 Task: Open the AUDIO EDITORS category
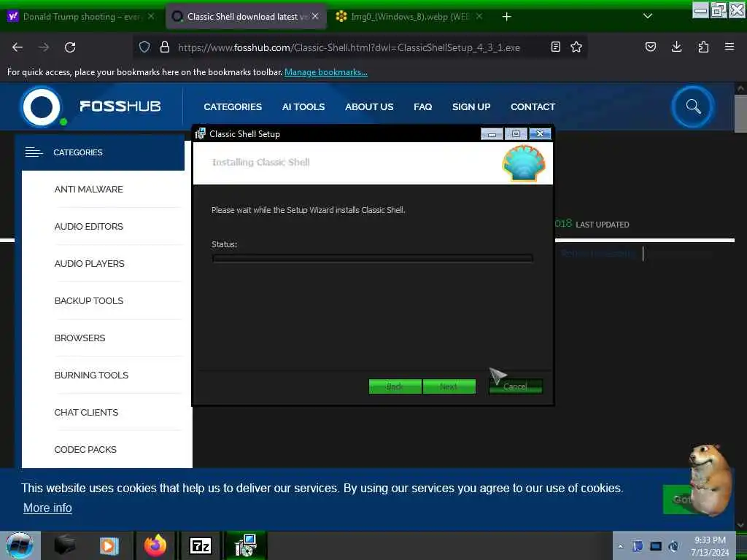(x=88, y=226)
